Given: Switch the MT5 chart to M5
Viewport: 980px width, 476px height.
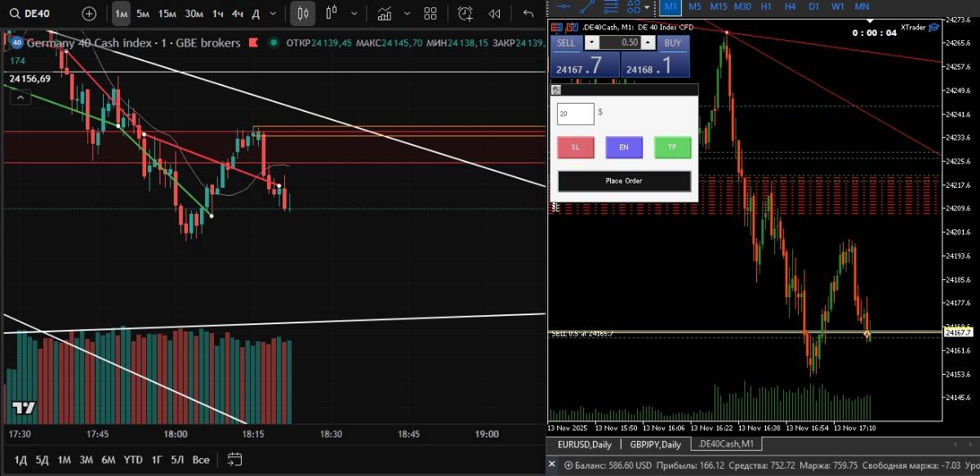Looking at the screenshot, I should (x=694, y=6).
